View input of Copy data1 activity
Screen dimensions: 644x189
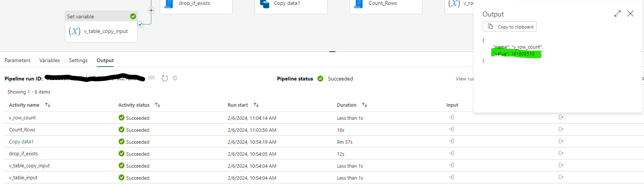pos(452,141)
